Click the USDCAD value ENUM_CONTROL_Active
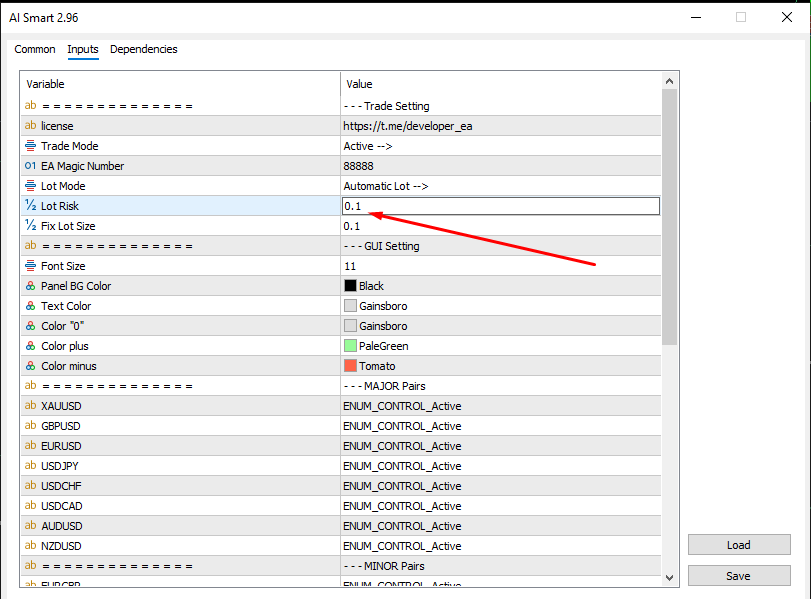This screenshot has width=811, height=599. point(402,506)
